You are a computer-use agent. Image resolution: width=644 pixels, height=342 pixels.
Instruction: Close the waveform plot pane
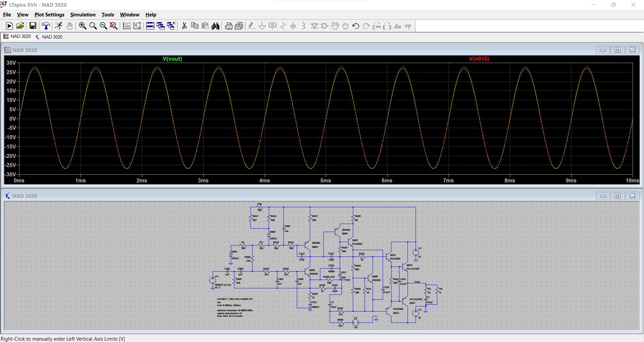coord(633,50)
